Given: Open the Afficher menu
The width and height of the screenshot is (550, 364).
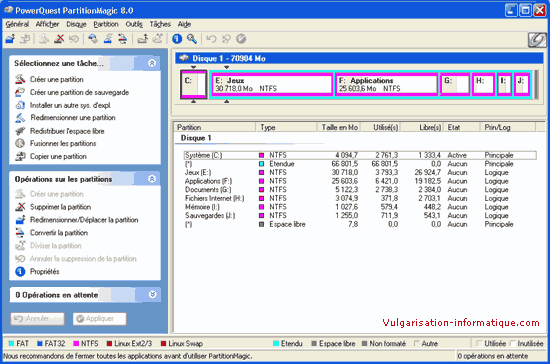Looking at the screenshot, I should (47, 24).
